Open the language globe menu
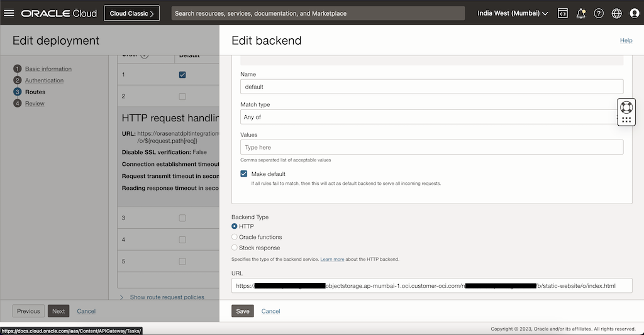Viewport: 644px width, 335px height. click(x=616, y=13)
